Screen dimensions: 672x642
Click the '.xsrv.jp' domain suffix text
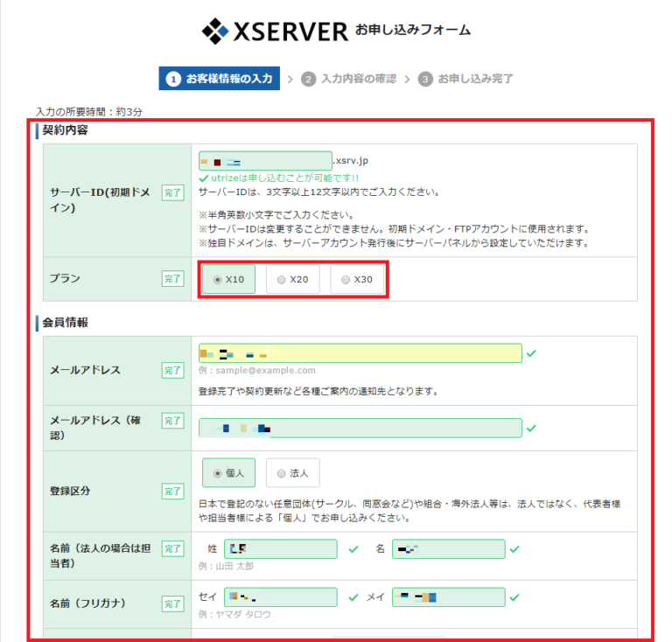pyautogui.click(x=351, y=161)
